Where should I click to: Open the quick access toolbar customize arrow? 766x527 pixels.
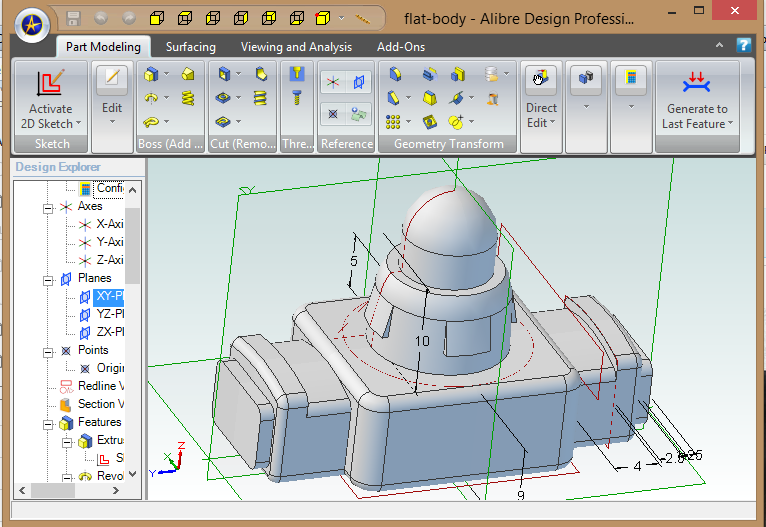341,19
